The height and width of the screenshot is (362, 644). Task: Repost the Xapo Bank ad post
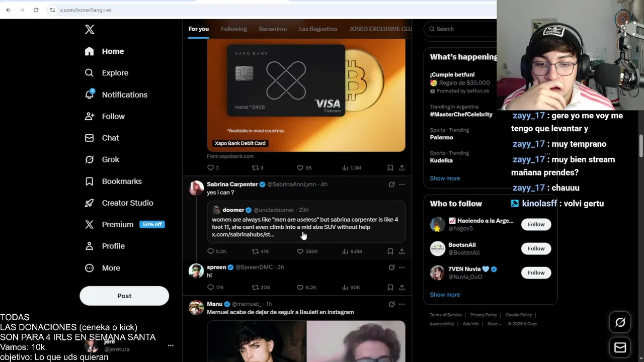click(258, 167)
